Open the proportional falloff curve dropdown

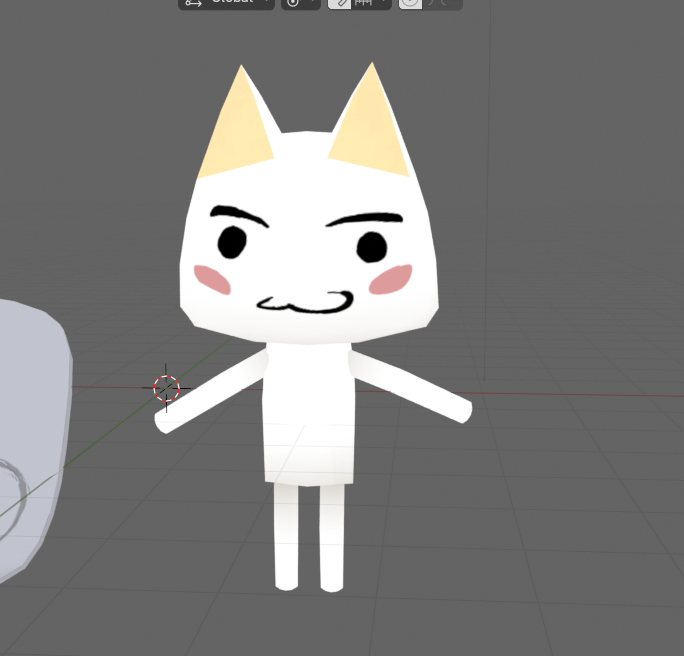pos(442,3)
